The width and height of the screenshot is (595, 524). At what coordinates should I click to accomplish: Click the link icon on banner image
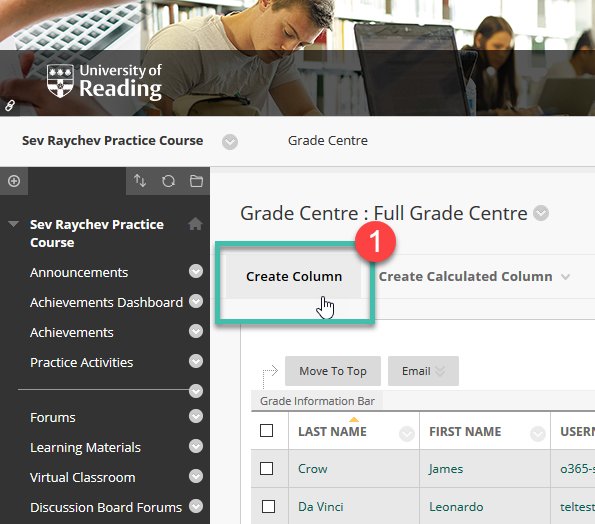coord(10,105)
